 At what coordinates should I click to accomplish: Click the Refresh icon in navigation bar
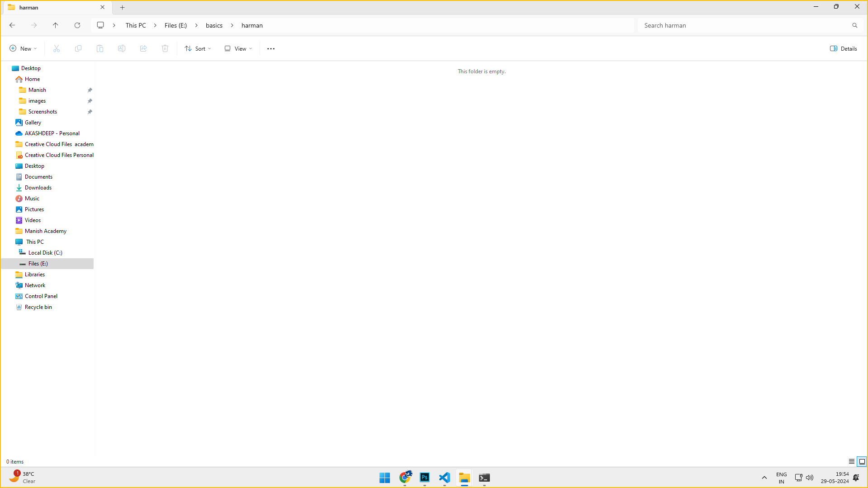coord(77,25)
